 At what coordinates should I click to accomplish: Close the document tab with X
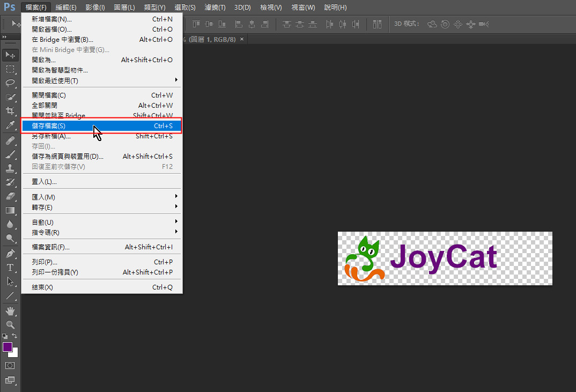pyautogui.click(x=242, y=39)
